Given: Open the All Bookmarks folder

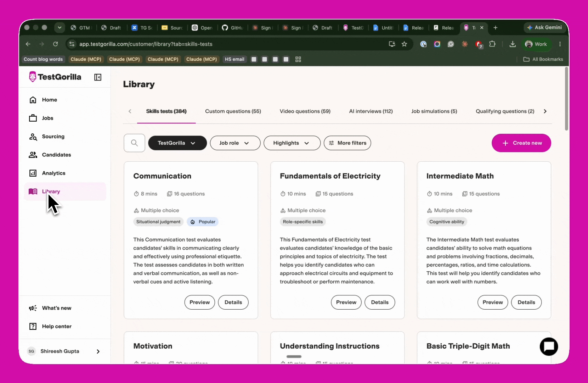Looking at the screenshot, I should pos(543,59).
